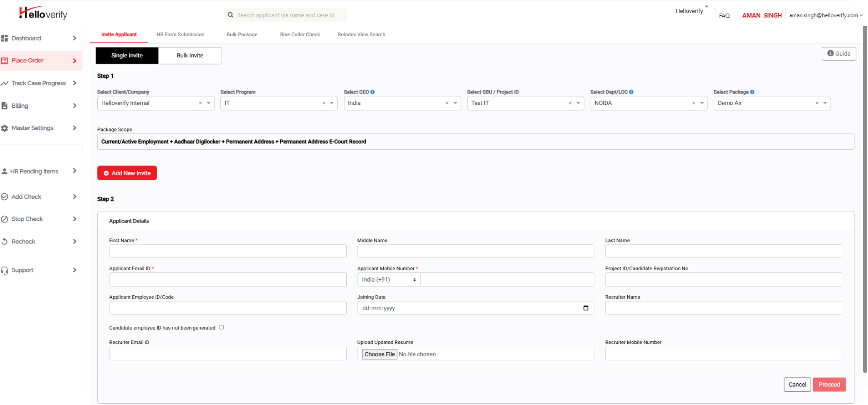Expand the Track Case Progress chevron
This screenshot has height=405, width=868.
pos(74,83)
